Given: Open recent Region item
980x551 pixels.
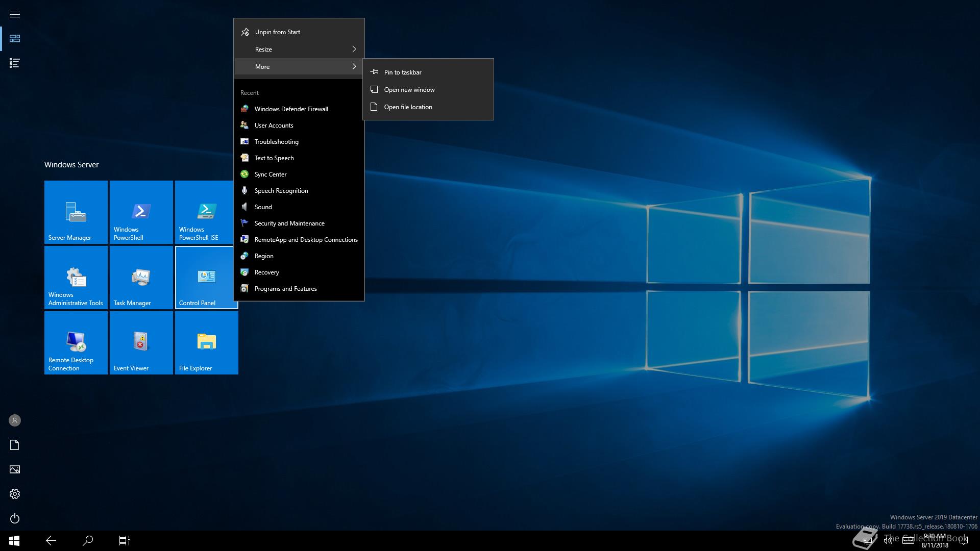Looking at the screenshot, I should [299, 256].
